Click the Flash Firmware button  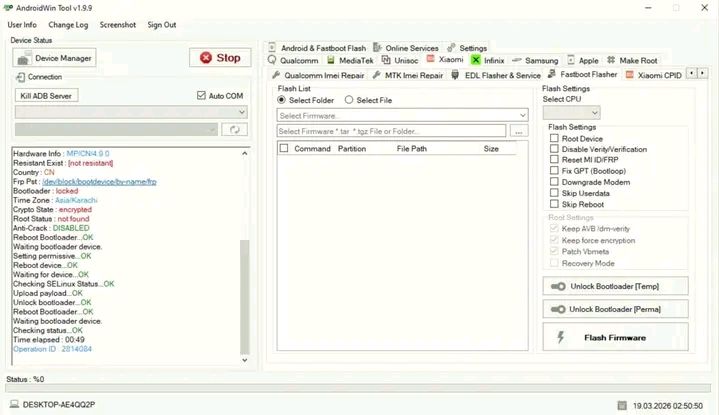click(614, 338)
